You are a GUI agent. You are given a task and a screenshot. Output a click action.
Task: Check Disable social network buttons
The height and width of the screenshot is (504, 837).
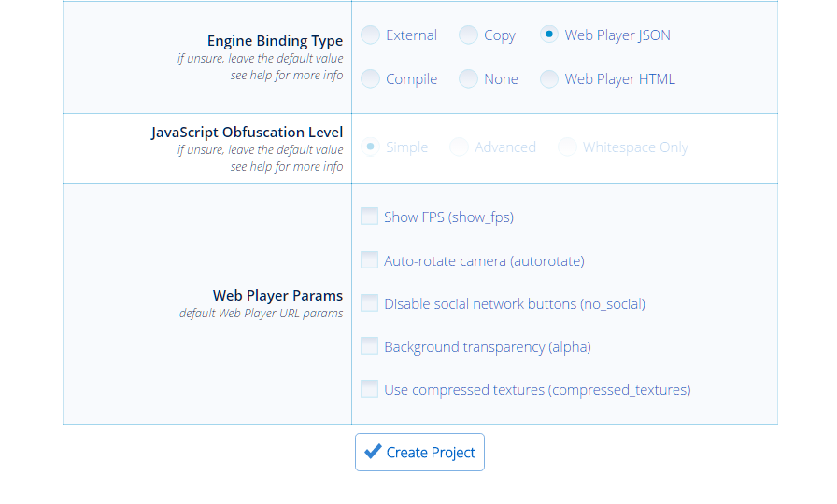pyautogui.click(x=370, y=303)
